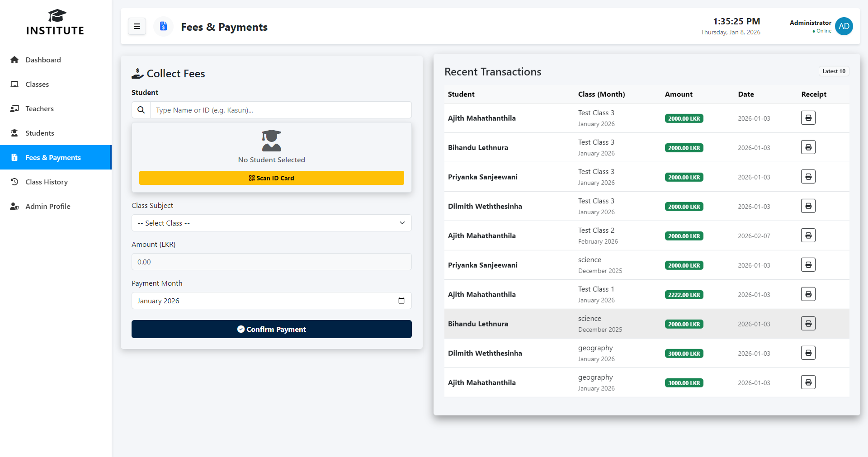This screenshot has height=457, width=868.
Task: Print receipt for Dilmith's geography payment
Action: tap(808, 353)
